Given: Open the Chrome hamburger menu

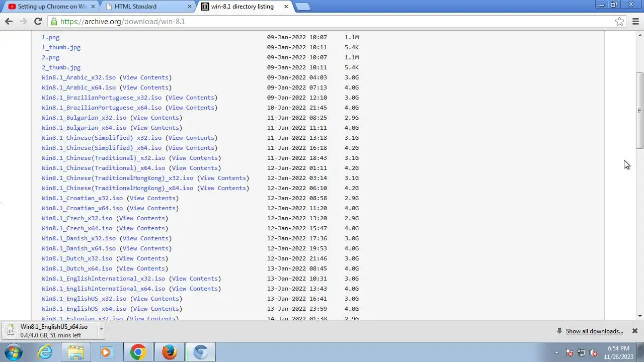Looking at the screenshot, I should tap(635, 21).
